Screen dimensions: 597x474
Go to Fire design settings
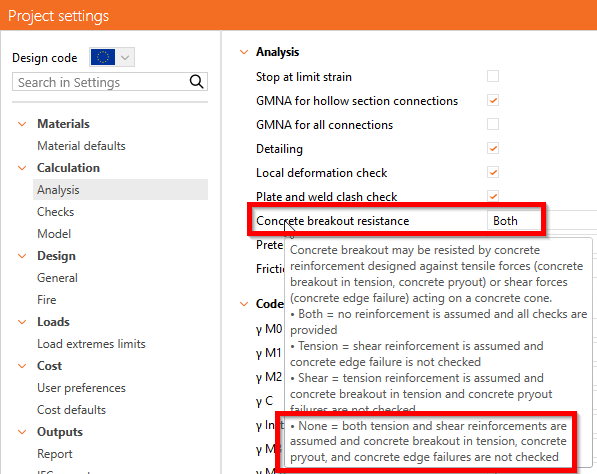click(x=46, y=300)
